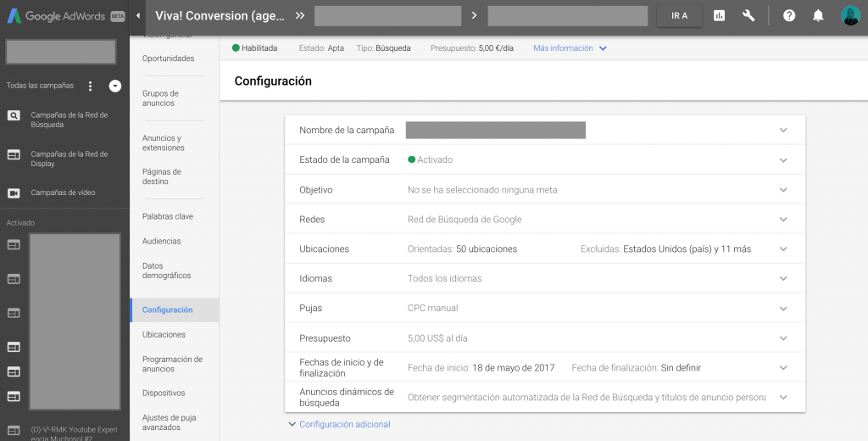Screen dimensions: 868x441
Task: Expand the Redes row chevron
Action: (783, 220)
